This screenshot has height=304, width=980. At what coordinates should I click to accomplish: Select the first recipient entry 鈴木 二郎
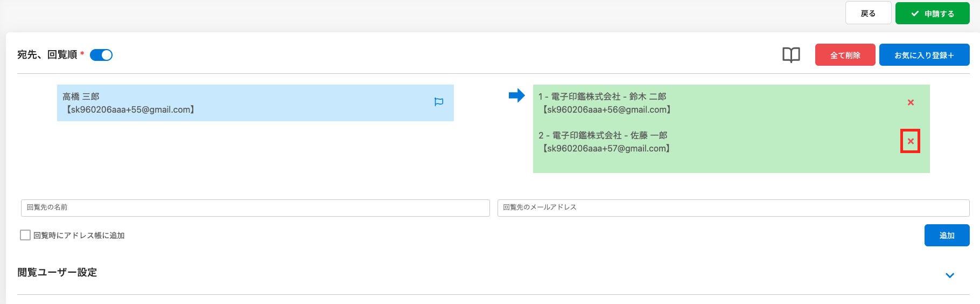point(700,103)
